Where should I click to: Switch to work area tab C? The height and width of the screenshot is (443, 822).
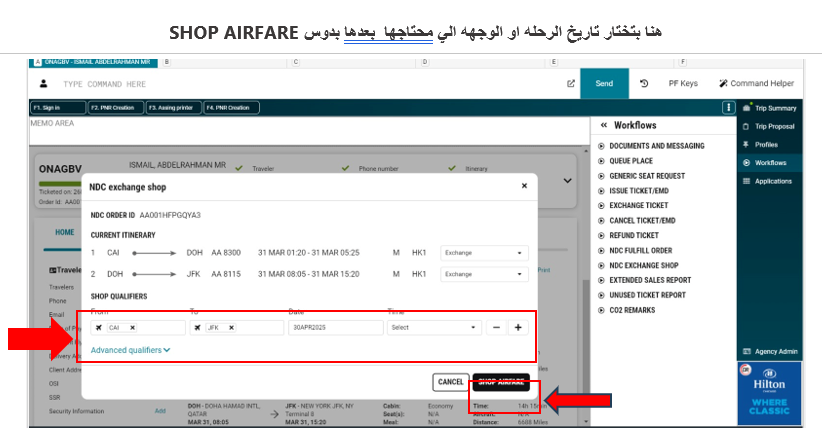pyautogui.click(x=296, y=62)
